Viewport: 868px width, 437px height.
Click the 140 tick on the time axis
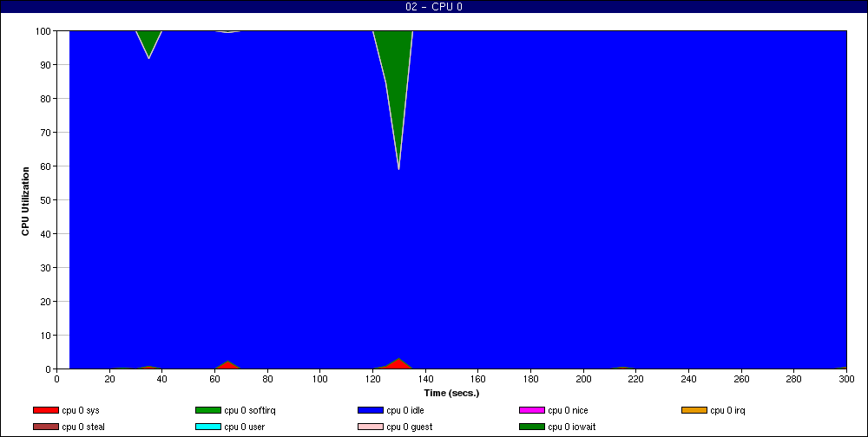[425, 379]
